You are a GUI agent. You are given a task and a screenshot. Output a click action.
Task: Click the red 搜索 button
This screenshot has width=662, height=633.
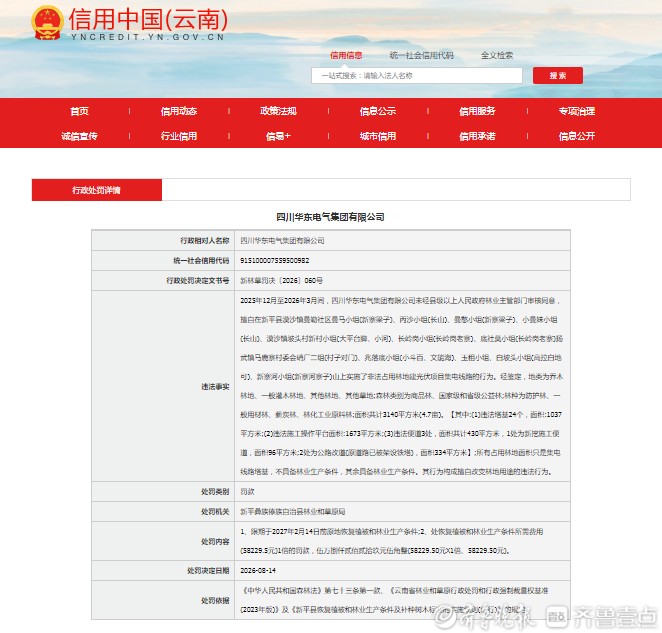(x=558, y=76)
